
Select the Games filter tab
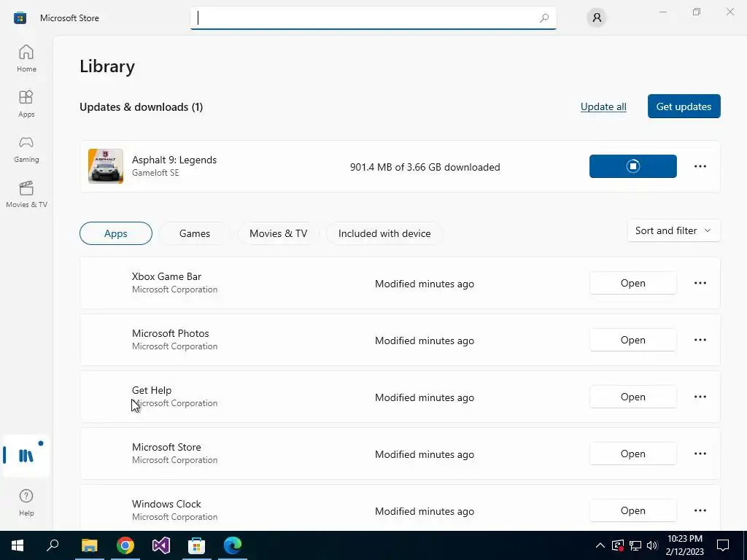click(194, 233)
